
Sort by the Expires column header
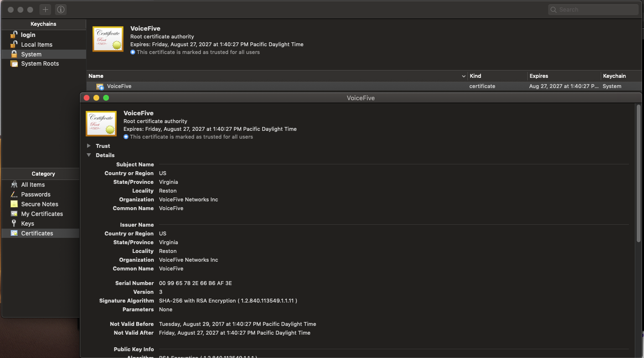pyautogui.click(x=539, y=76)
